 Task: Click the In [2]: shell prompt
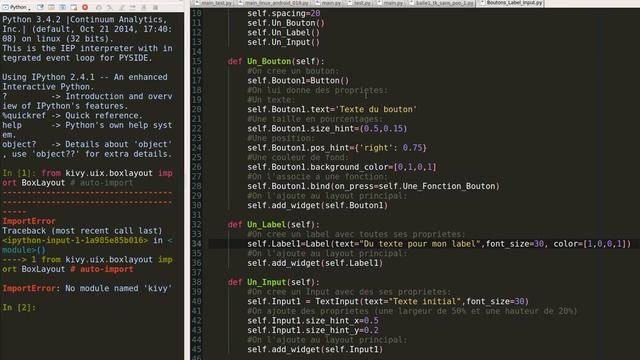click(19, 307)
